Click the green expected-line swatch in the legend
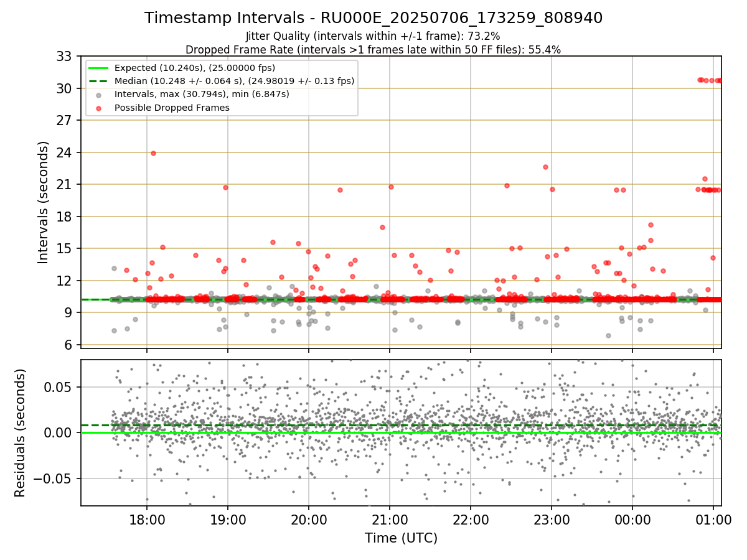Viewport: 747px width, 560px height. 99,68
